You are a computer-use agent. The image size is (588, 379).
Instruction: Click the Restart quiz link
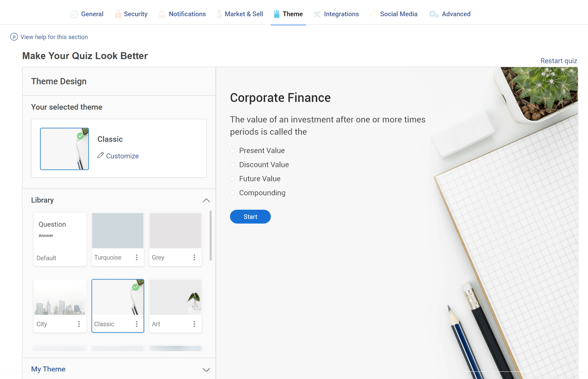pyautogui.click(x=558, y=61)
